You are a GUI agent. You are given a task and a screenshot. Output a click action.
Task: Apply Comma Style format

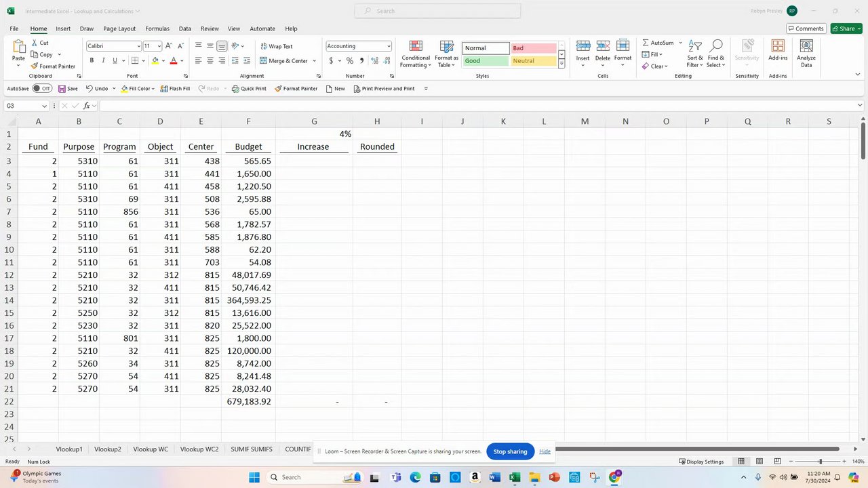[x=361, y=60]
